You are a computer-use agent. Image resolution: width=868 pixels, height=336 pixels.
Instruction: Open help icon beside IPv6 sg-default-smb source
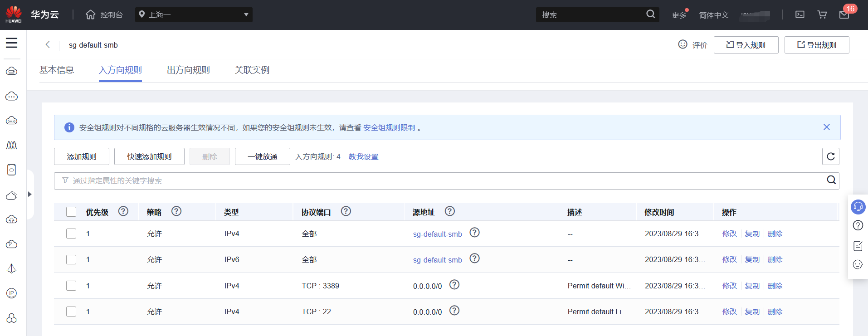(475, 258)
